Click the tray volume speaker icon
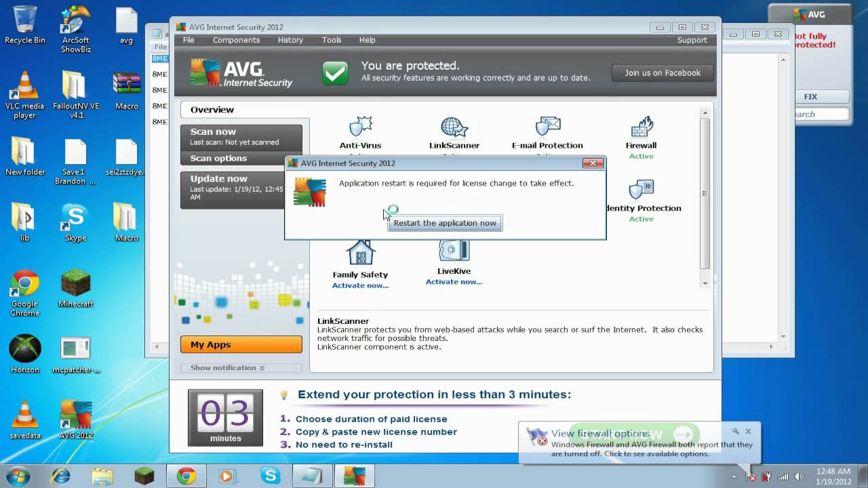868x488 pixels. point(800,476)
